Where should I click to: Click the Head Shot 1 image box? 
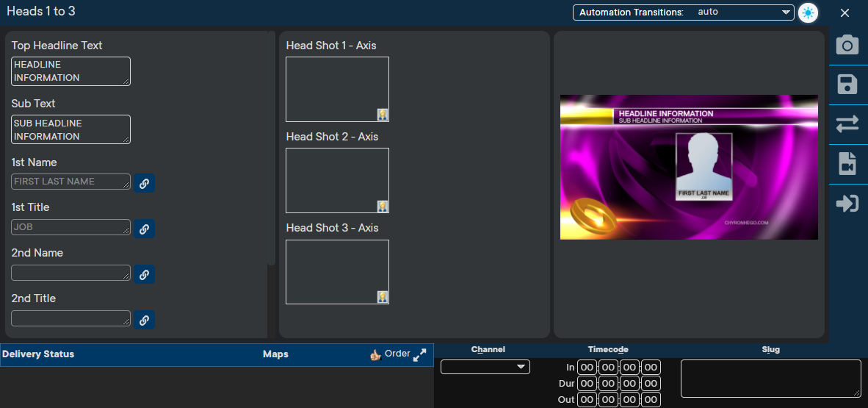pos(337,89)
